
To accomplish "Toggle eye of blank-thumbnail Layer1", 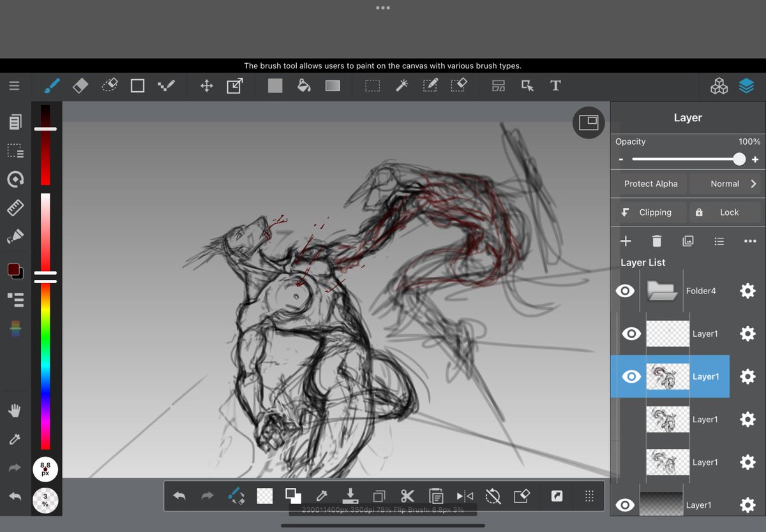I will 631,334.
